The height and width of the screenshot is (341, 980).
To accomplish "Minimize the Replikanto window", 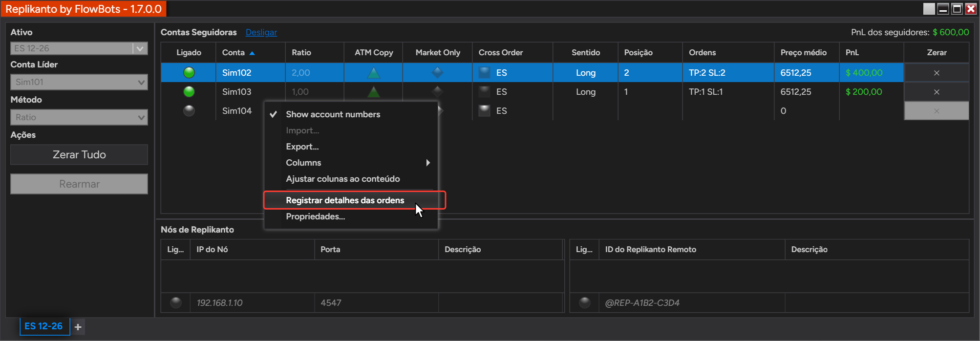I will coord(943,9).
